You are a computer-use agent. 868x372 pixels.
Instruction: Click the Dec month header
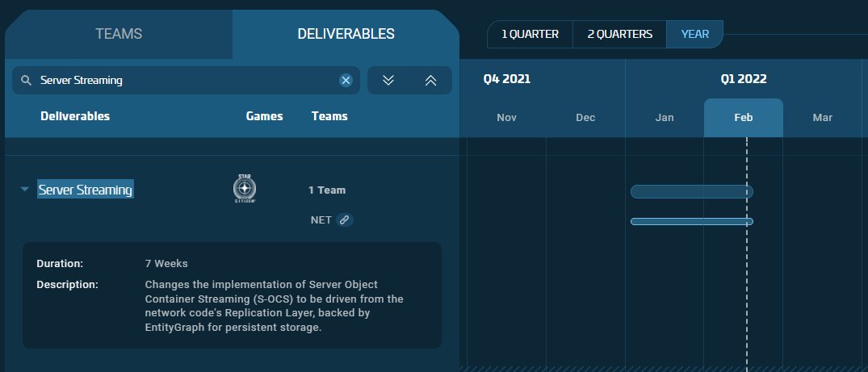(585, 117)
